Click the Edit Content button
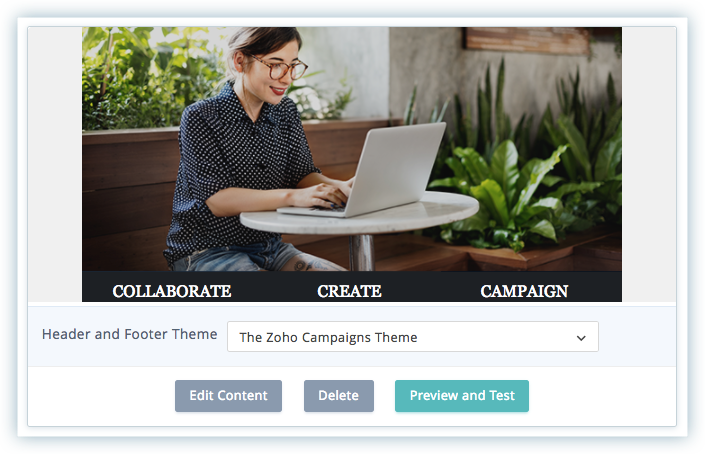Viewport: 705px width, 454px height. click(228, 396)
